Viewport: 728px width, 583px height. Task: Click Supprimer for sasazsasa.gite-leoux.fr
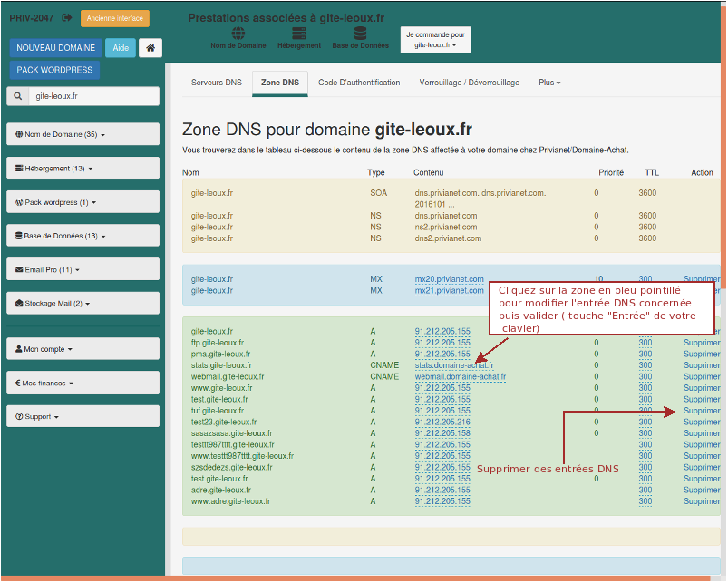click(x=702, y=433)
